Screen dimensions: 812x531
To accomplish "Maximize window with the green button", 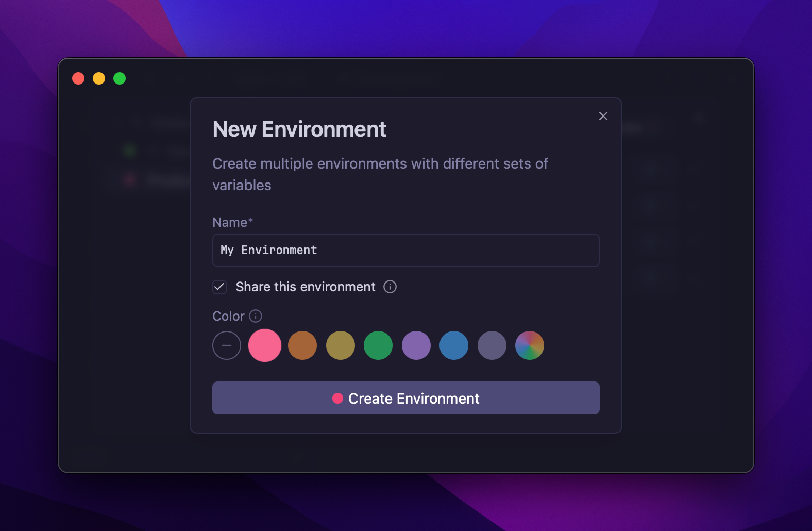I will coord(120,78).
